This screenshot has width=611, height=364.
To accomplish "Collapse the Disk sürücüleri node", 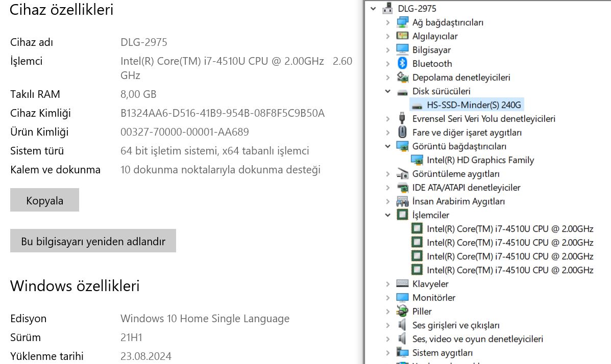I will click(388, 91).
